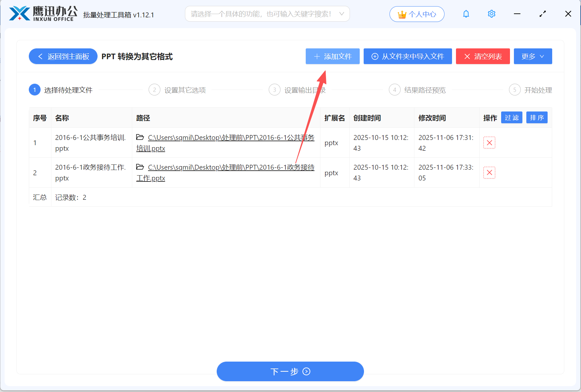Select step 3 设置输出目录

pyautogui.click(x=274, y=90)
